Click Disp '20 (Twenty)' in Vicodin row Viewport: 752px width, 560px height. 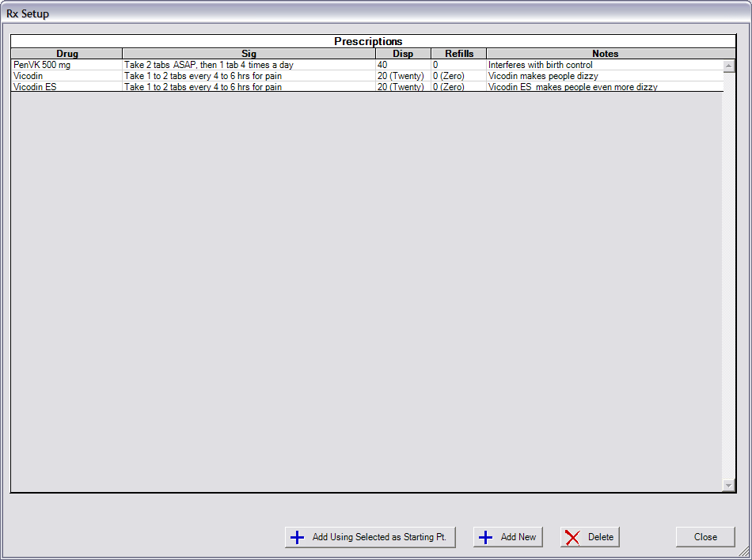coord(403,76)
